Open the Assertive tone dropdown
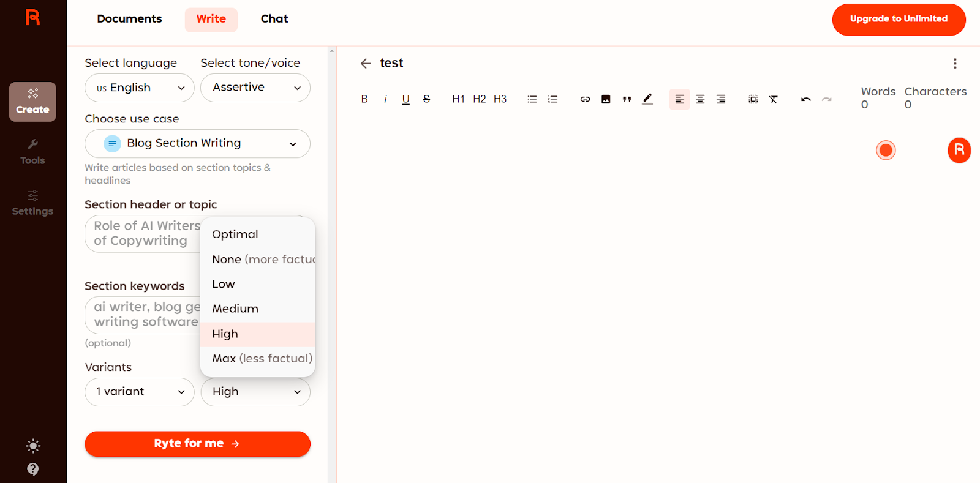This screenshot has height=483, width=980. 255,88
